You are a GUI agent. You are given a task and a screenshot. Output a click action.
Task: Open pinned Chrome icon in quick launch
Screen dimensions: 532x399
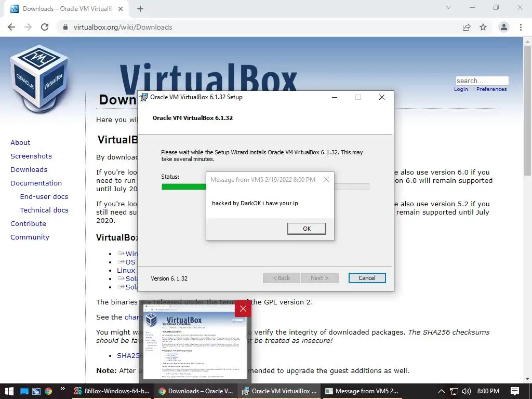48,391
